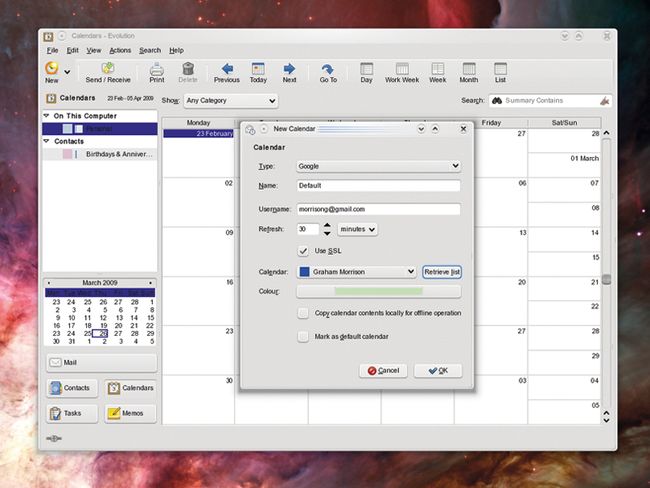Open the calendar Colour picker button

(x=378, y=291)
